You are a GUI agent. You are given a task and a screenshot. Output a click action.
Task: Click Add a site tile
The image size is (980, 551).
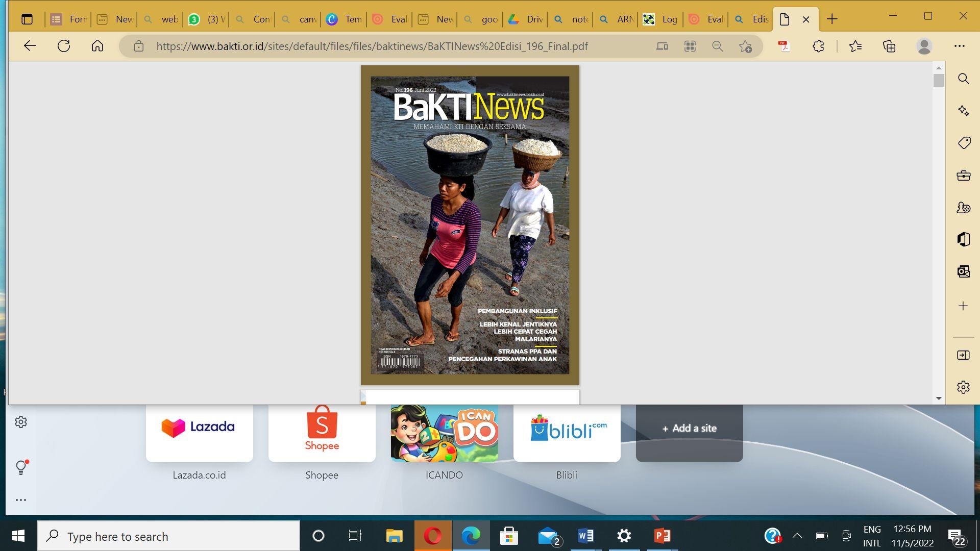689,429
